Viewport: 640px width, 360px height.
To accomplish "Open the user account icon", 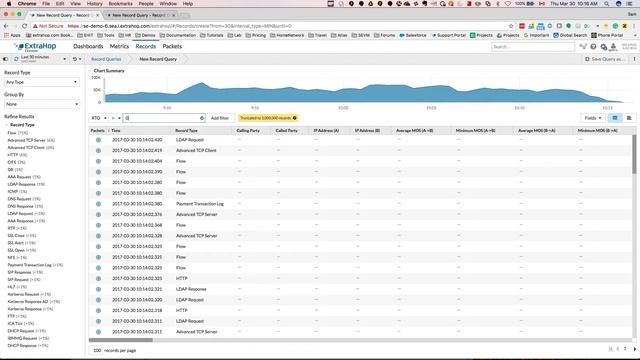I will pos(613,47).
